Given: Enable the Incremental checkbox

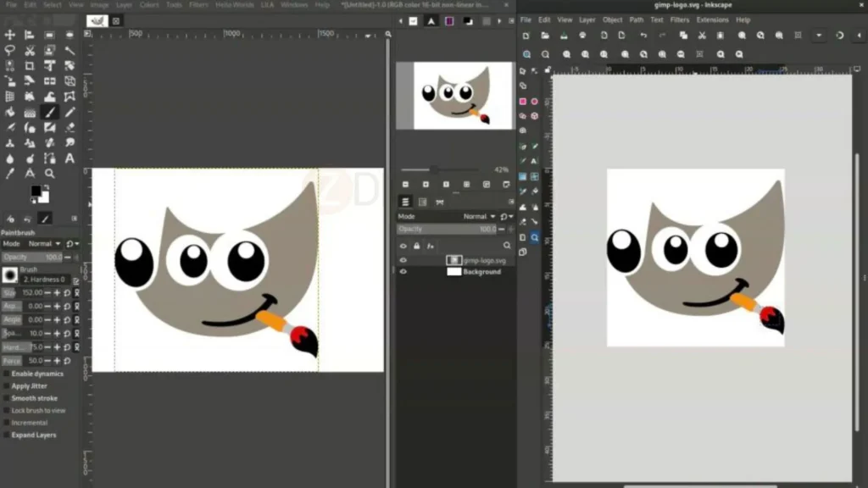Looking at the screenshot, I should 6,423.
